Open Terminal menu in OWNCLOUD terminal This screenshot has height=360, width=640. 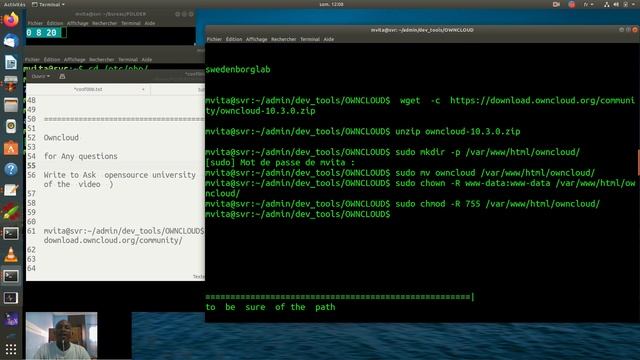coord(310,39)
